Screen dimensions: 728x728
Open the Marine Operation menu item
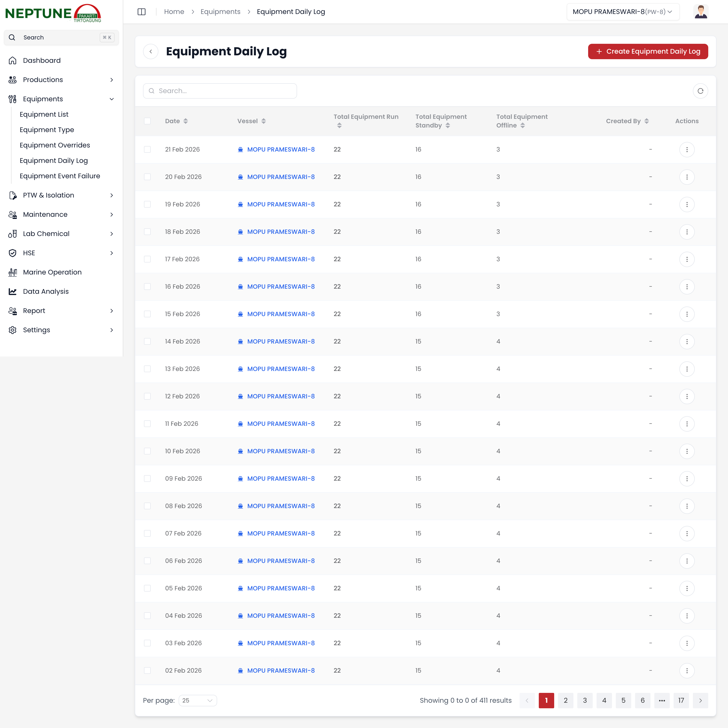tap(52, 272)
